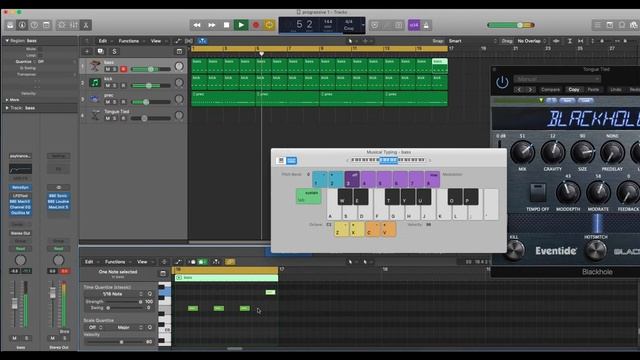Open the Blackhole plugin preset Manual dropdown

coord(557,79)
